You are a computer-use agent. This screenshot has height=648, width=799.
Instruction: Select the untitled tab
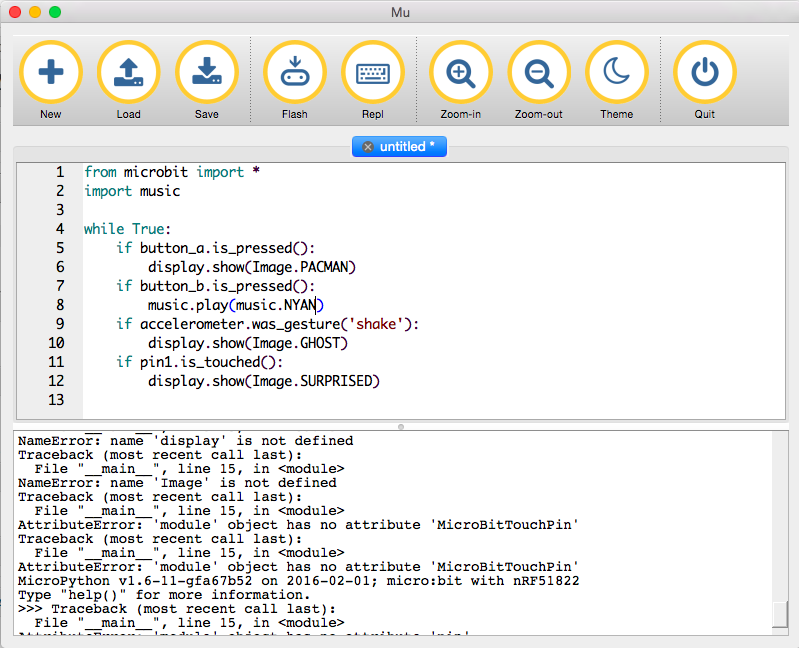pyautogui.click(x=407, y=147)
